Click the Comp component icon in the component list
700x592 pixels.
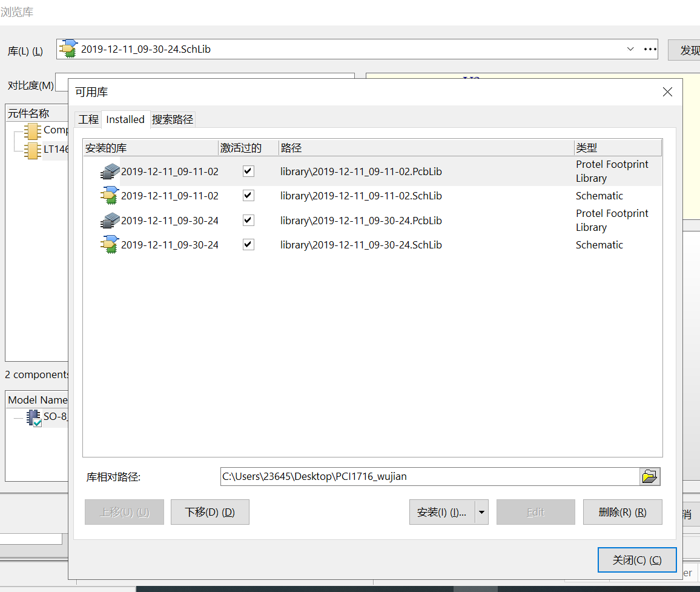click(x=33, y=131)
